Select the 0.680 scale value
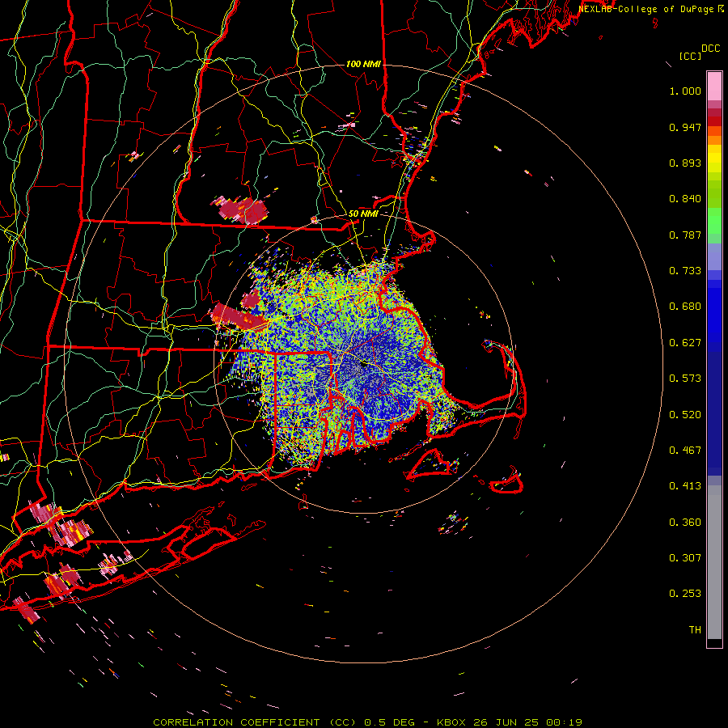Viewport: 728px width, 728px height. coord(685,307)
